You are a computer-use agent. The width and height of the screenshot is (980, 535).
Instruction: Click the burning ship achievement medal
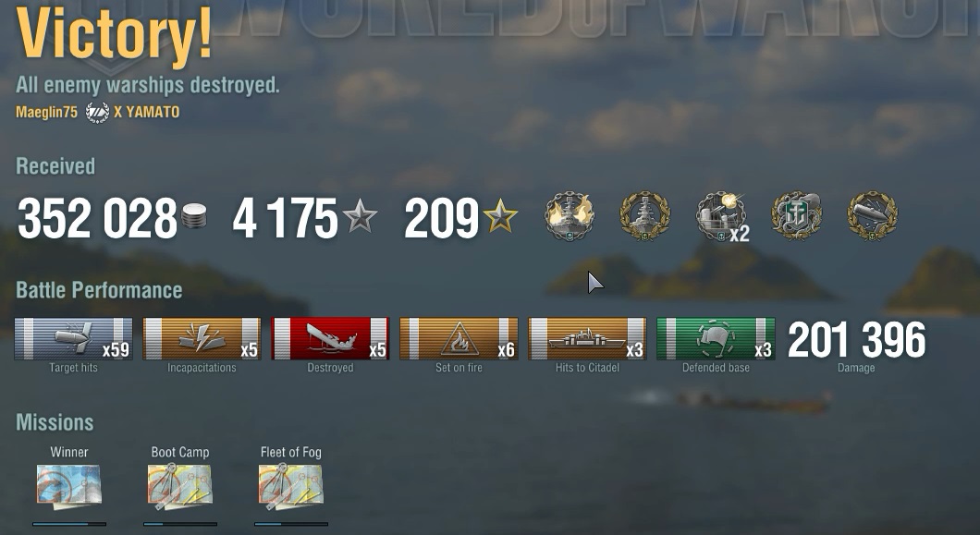pyautogui.click(x=570, y=216)
